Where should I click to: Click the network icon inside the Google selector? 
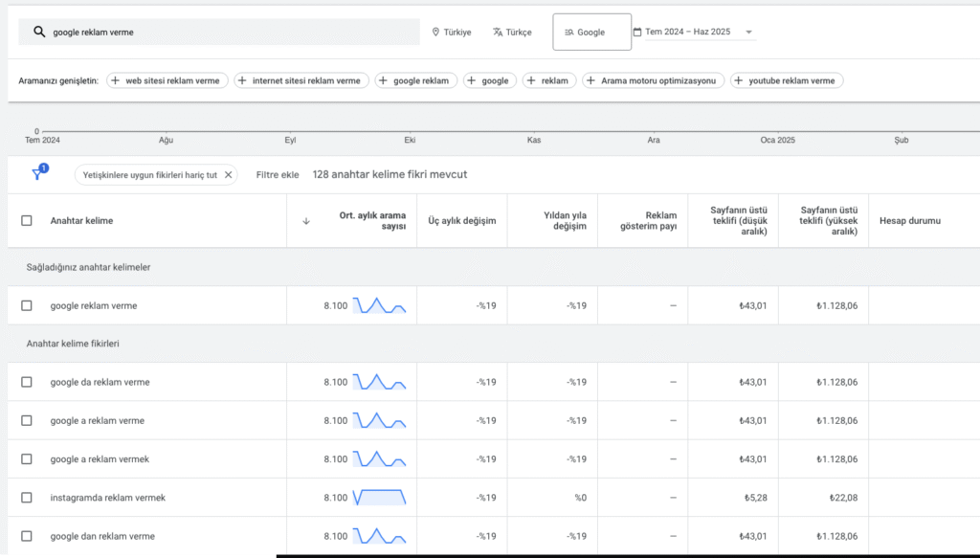(568, 31)
